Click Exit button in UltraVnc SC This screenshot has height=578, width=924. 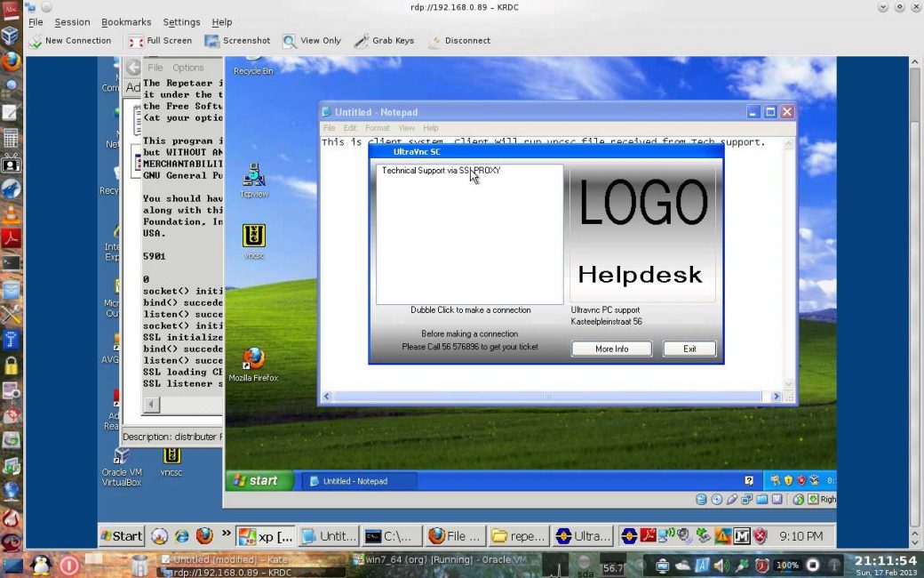(689, 349)
